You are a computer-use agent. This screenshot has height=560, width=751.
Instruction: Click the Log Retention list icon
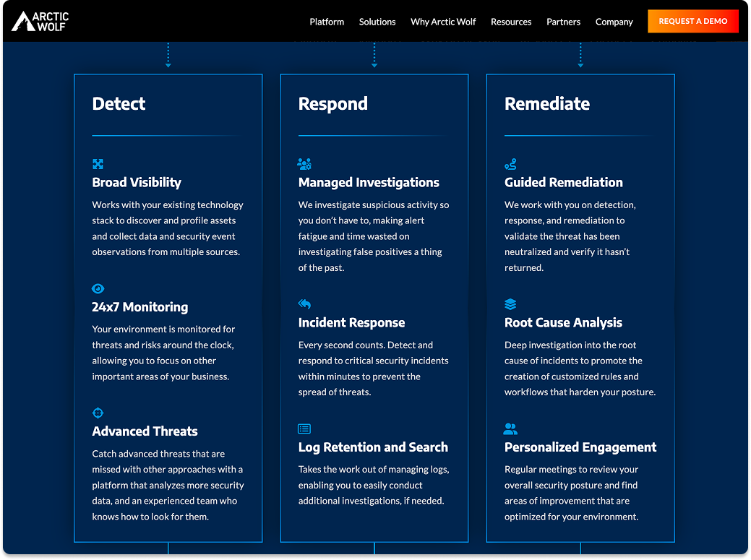point(304,429)
